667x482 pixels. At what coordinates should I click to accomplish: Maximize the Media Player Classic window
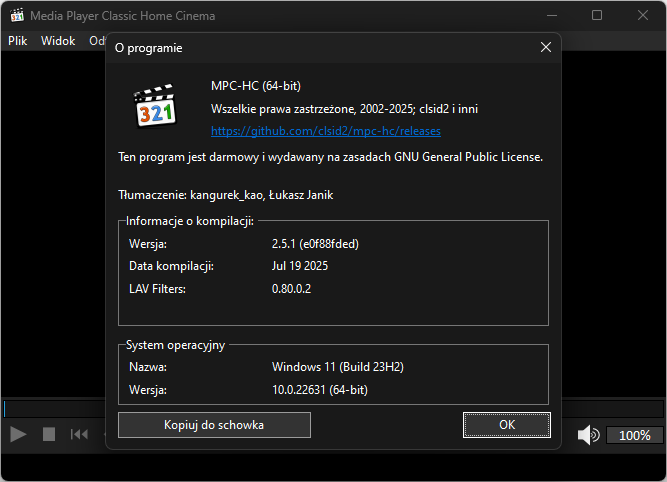pos(597,15)
